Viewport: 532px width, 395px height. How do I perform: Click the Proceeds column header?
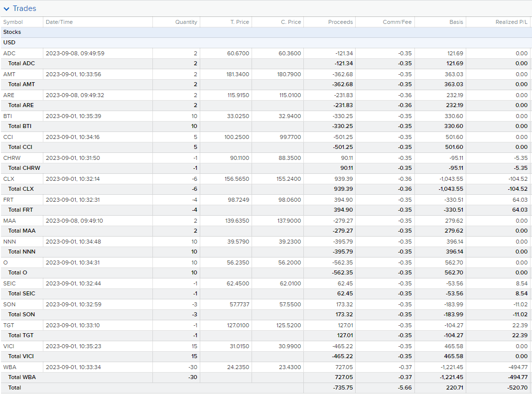coord(340,22)
